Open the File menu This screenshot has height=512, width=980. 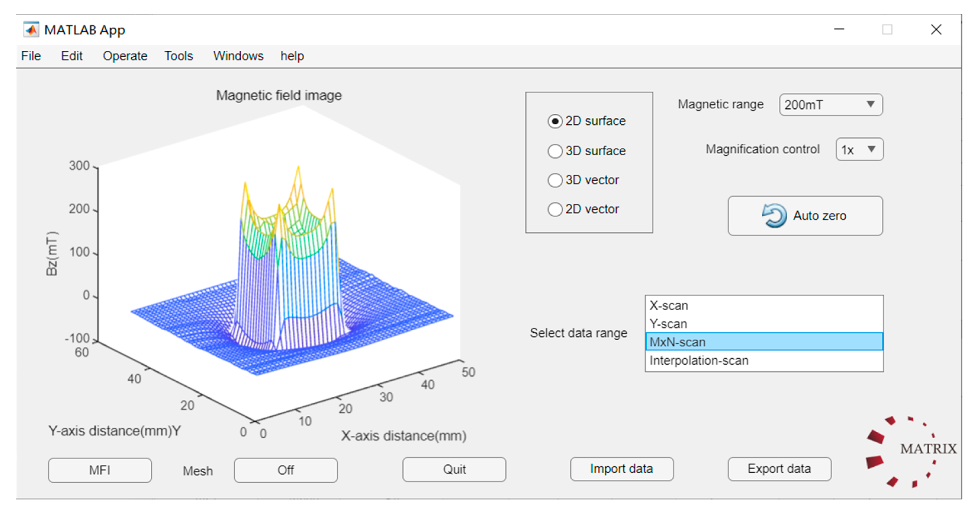[31, 56]
